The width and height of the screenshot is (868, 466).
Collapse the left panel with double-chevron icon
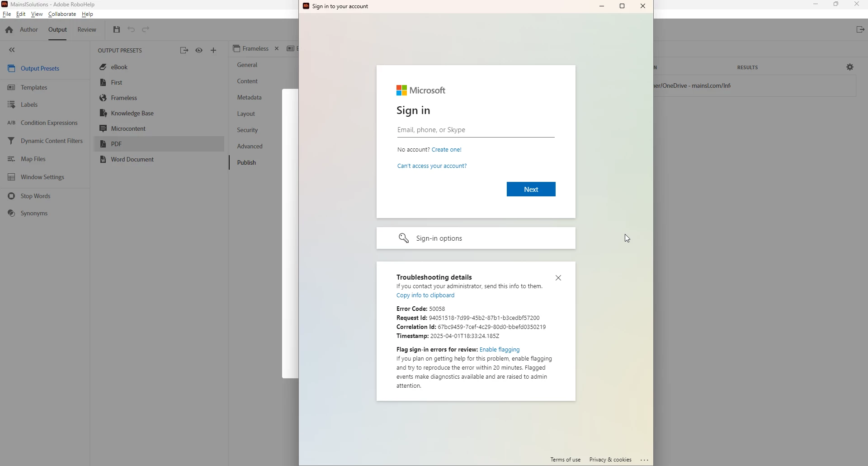coord(12,50)
